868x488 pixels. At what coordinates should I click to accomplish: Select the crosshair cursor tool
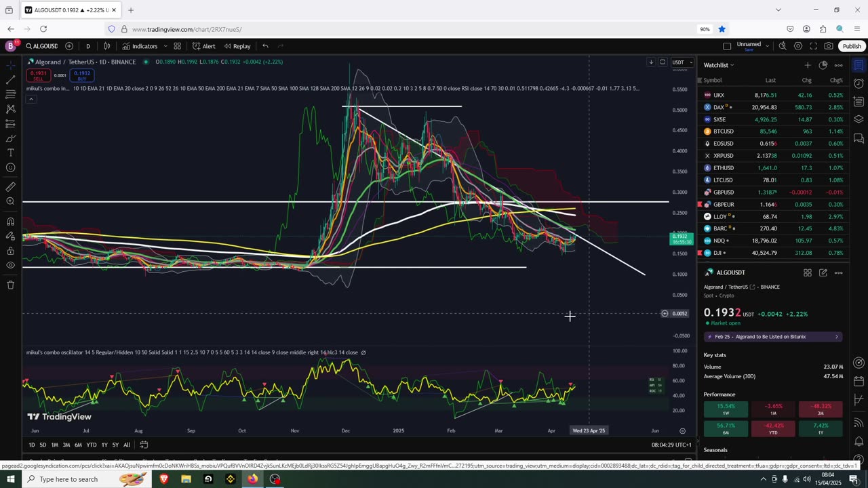coord(10,65)
